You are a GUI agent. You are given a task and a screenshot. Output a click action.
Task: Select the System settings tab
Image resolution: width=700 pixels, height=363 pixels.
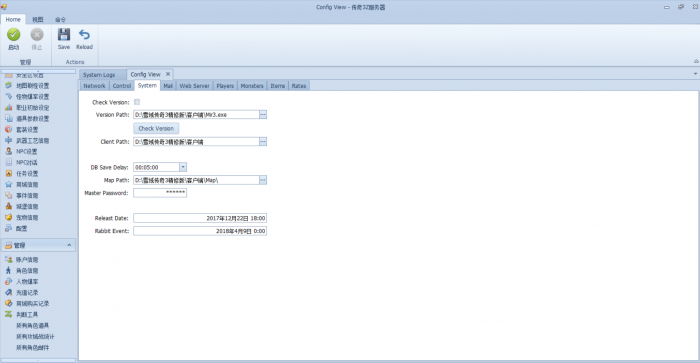click(x=147, y=85)
